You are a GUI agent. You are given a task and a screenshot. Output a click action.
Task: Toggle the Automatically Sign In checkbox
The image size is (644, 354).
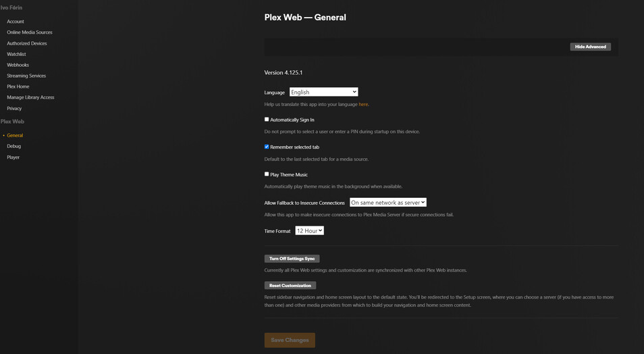coord(267,120)
